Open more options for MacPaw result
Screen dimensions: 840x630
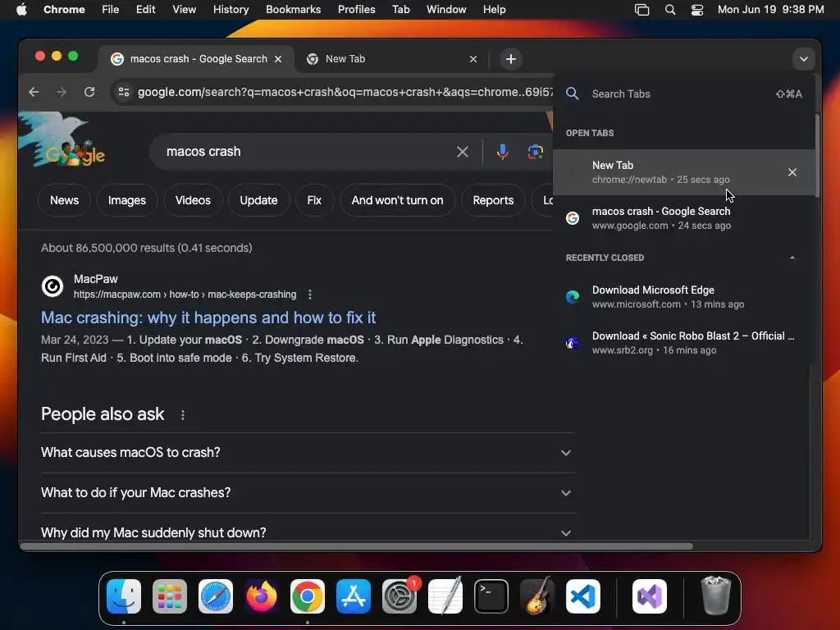[309, 294]
